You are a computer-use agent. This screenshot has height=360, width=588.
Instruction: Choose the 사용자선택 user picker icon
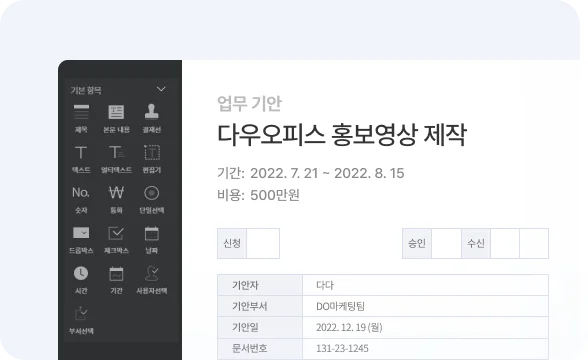click(152, 273)
